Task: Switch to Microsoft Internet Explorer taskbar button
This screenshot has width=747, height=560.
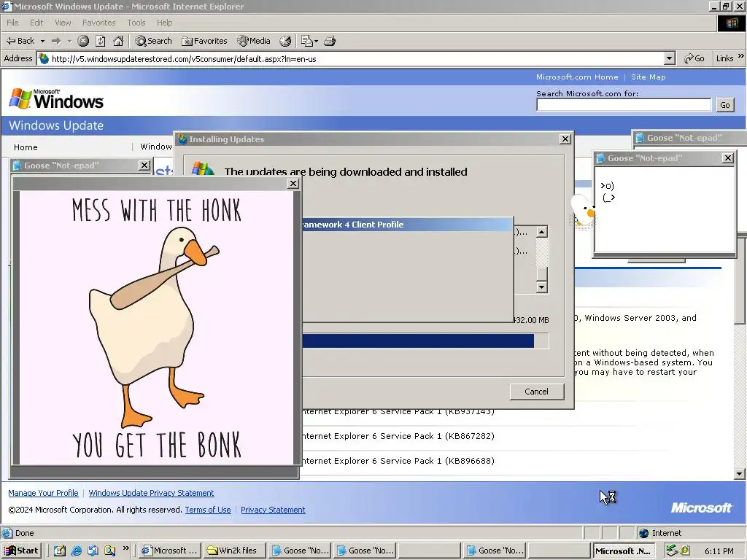Action: [x=169, y=551]
